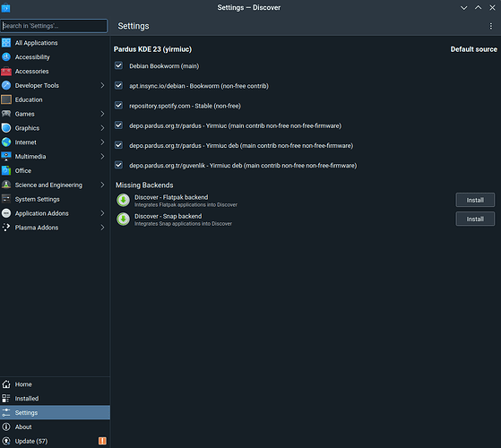Viewport: 501px width, 448px height.
Task: Open Office category via its icon
Action: click(x=6, y=170)
